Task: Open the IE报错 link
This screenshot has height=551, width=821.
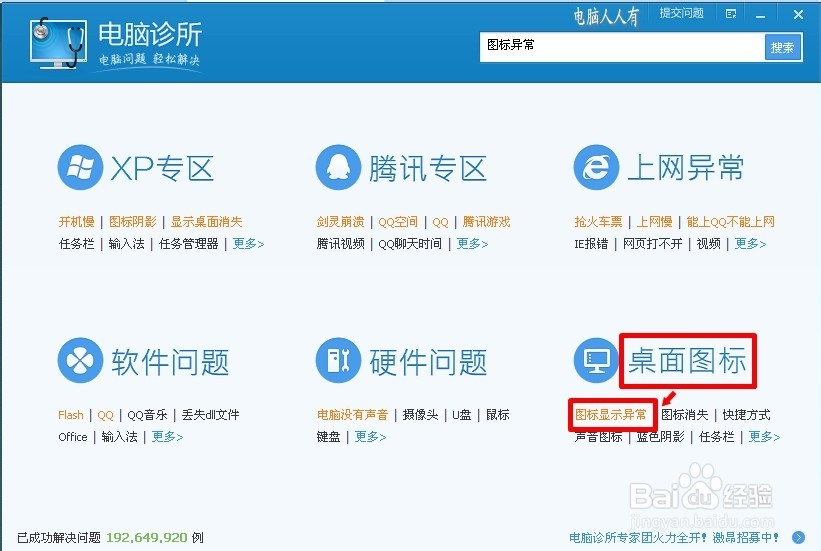Action: pyautogui.click(x=591, y=244)
